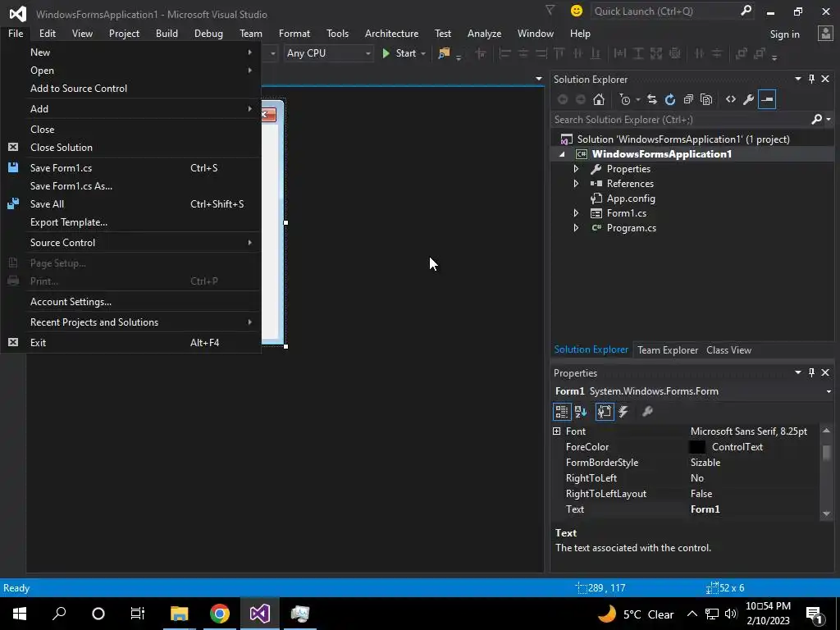This screenshot has width=840, height=630.
Task: Expand the Form1.cs node
Action: coord(576,213)
